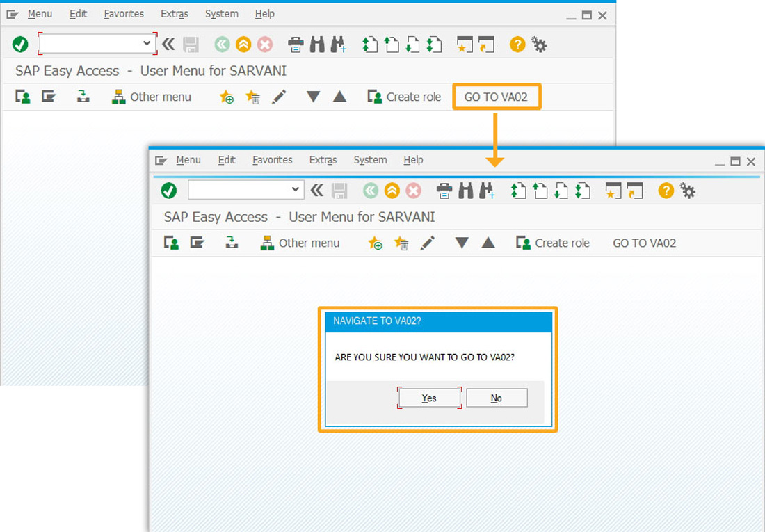Open the Menu menu in back window
This screenshot has height=532, width=765.
coord(40,14)
